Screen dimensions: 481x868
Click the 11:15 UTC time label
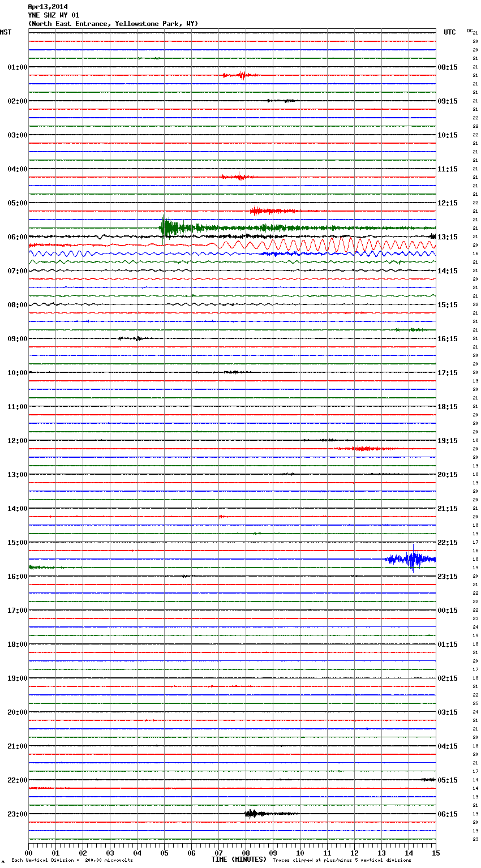tap(448, 169)
